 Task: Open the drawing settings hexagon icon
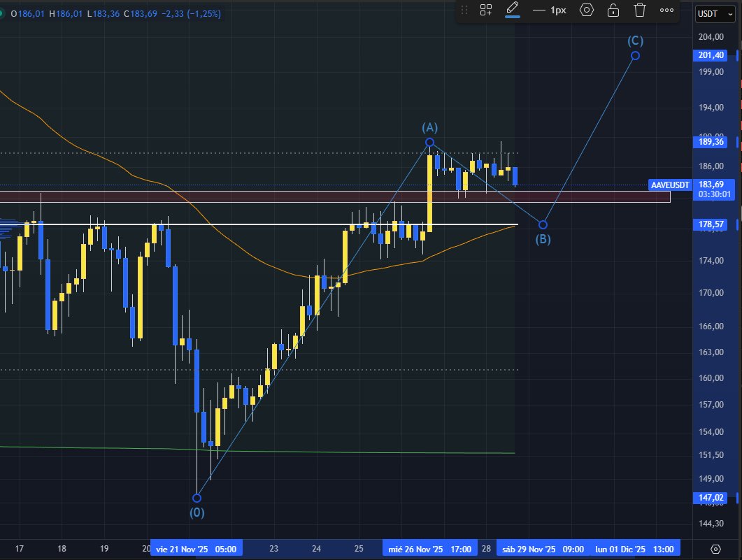(x=587, y=10)
